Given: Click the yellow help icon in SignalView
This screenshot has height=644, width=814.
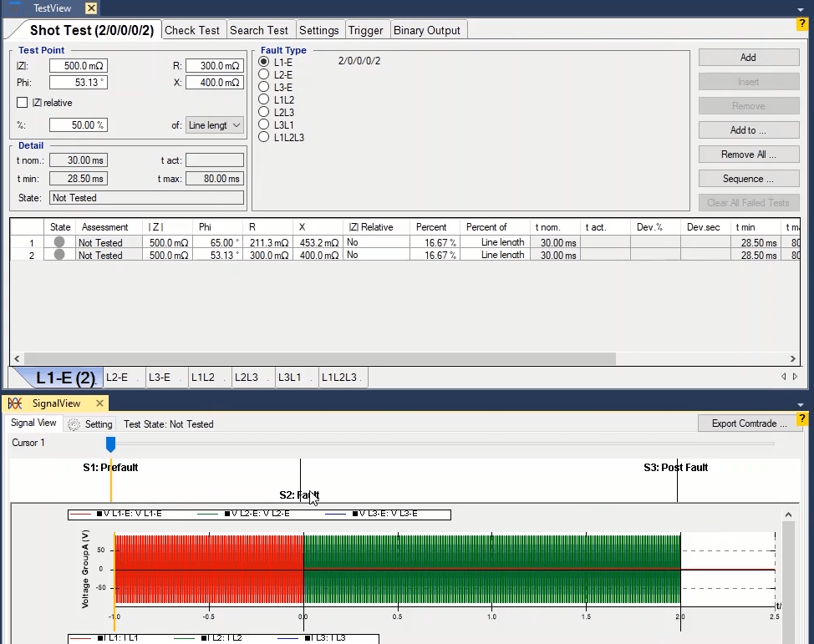Looking at the screenshot, I should [x=802, y=418].
